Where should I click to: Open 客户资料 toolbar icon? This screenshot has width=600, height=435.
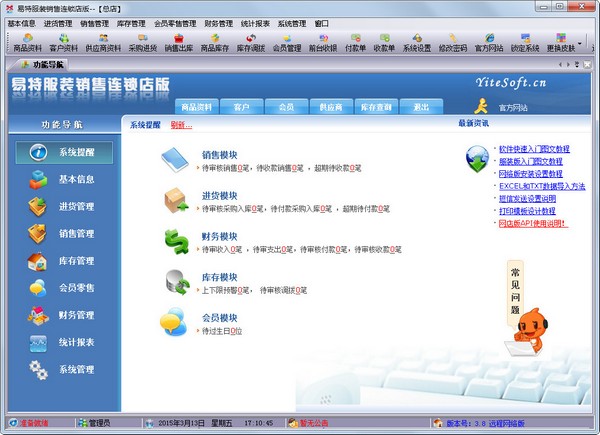64,42
